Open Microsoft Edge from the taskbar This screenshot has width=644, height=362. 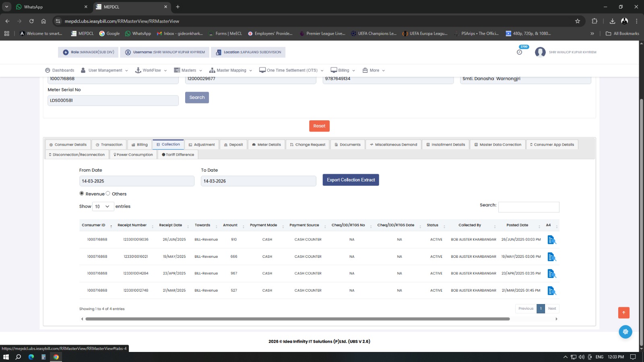tap(31, 357)
